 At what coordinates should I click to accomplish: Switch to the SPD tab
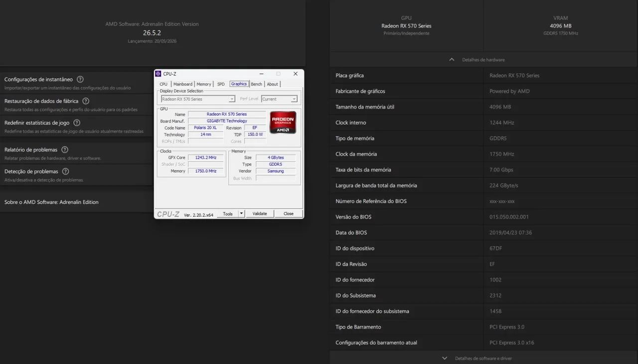click(221, 84)
